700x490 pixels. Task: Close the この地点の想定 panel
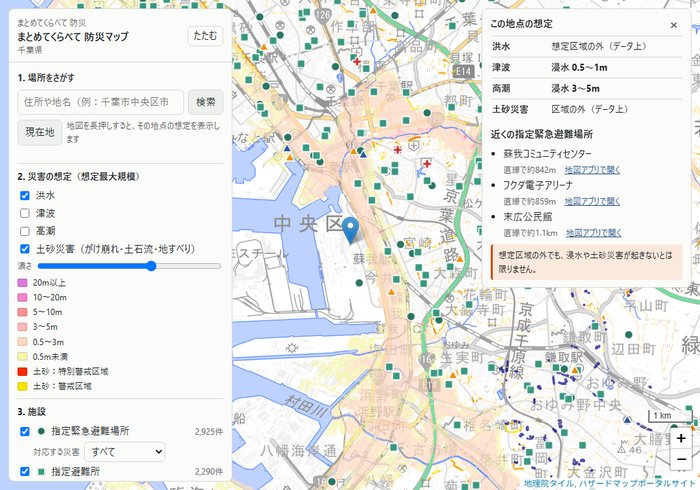[x=674, y=25]
